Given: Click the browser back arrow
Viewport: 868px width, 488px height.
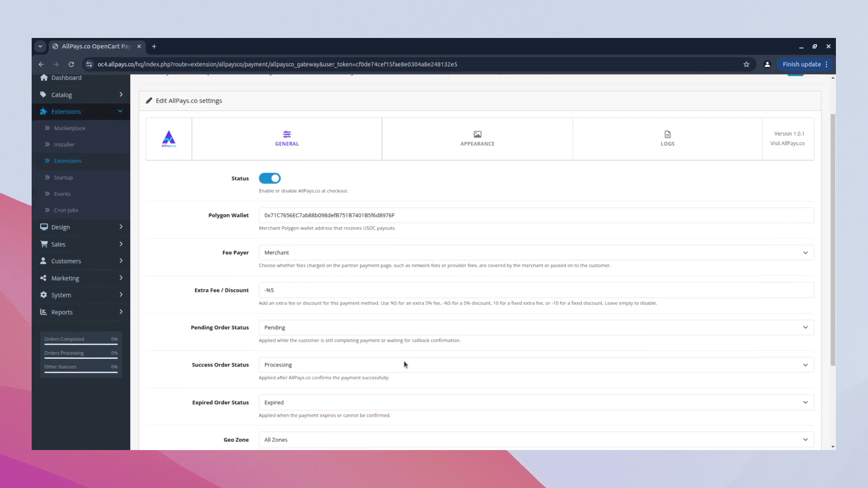Looking at the screenshot, I should (x=41, y=64).
